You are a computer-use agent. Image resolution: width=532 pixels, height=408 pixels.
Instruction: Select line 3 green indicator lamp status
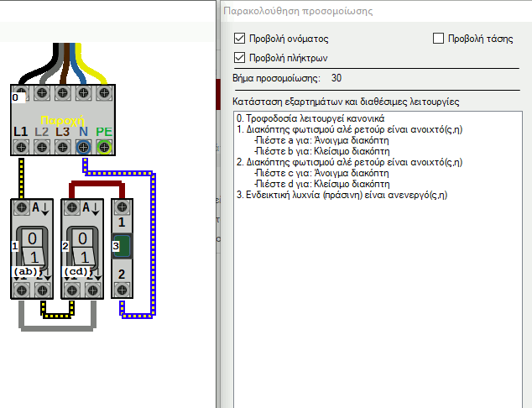(x=342, y=195)
